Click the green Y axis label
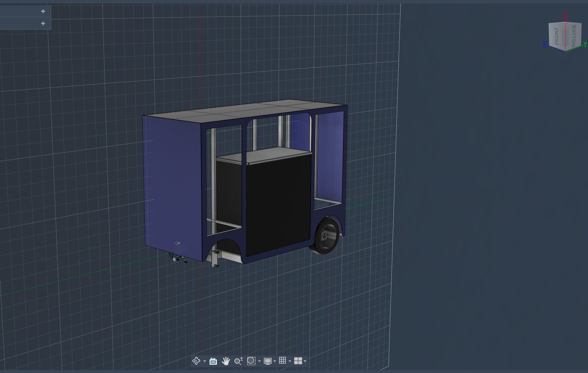 point(585,45)
